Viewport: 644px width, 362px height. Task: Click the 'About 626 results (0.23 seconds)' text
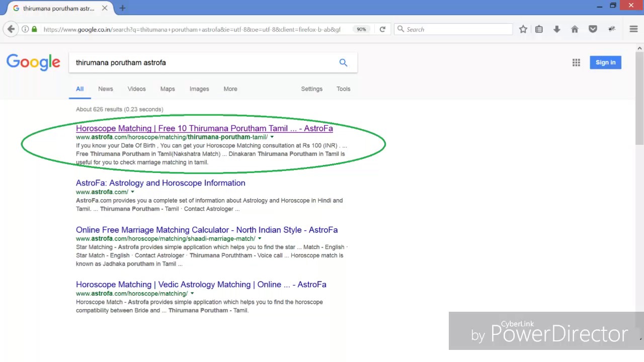tap(120, 109)
